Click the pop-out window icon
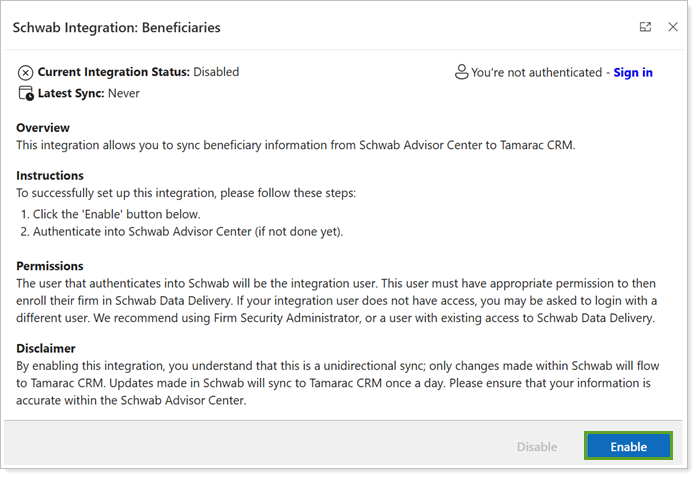The height and width of the screenshot is (478, 697). pos(645,27)
